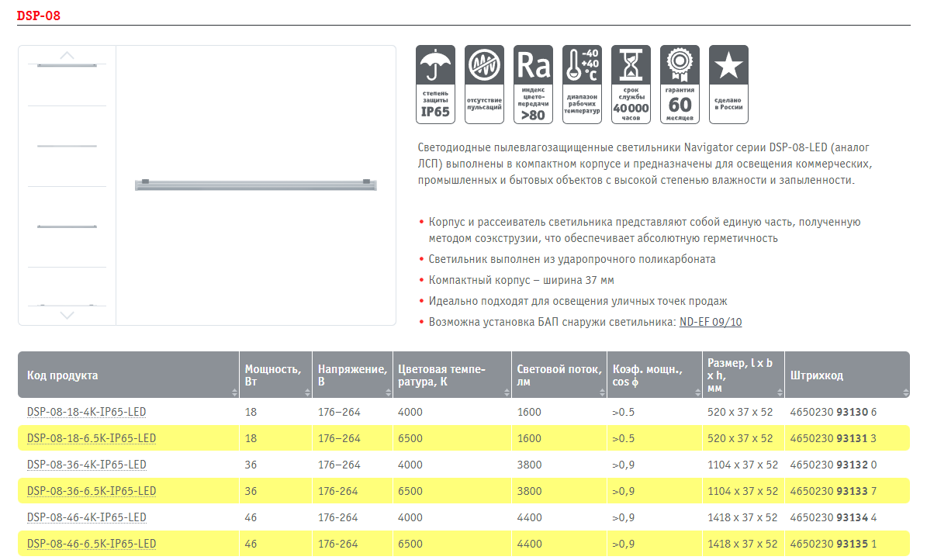Select the third lamp thumbnail
This screenshot has width=927, height=560.
click(67, 226)
